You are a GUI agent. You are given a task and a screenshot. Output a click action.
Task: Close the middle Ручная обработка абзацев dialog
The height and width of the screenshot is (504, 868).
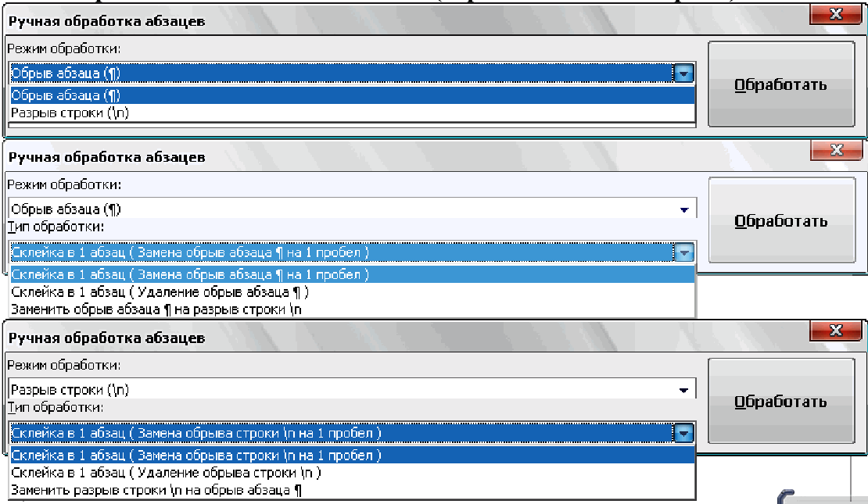pyautogui.click(x=837, y=150)
